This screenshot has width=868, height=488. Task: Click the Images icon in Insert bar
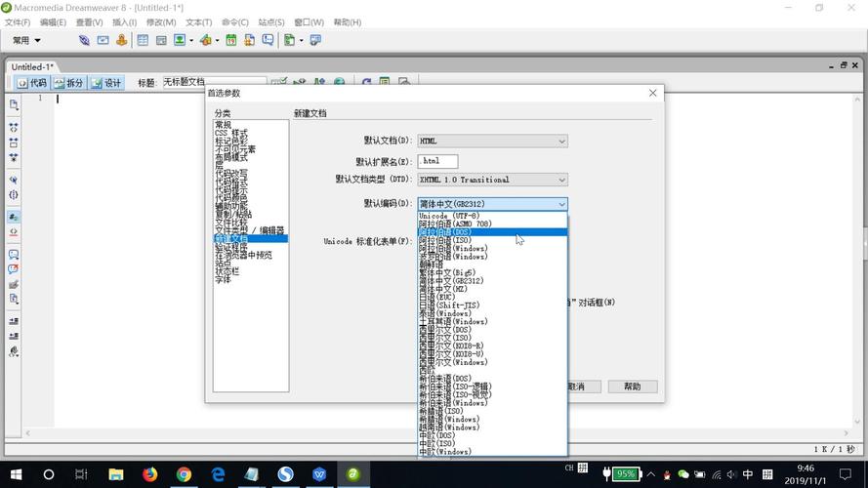click(180, 40)
